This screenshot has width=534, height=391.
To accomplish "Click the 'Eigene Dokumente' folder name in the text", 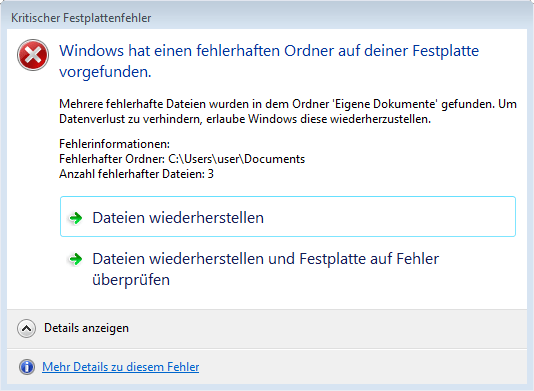I will pos(386,104).
